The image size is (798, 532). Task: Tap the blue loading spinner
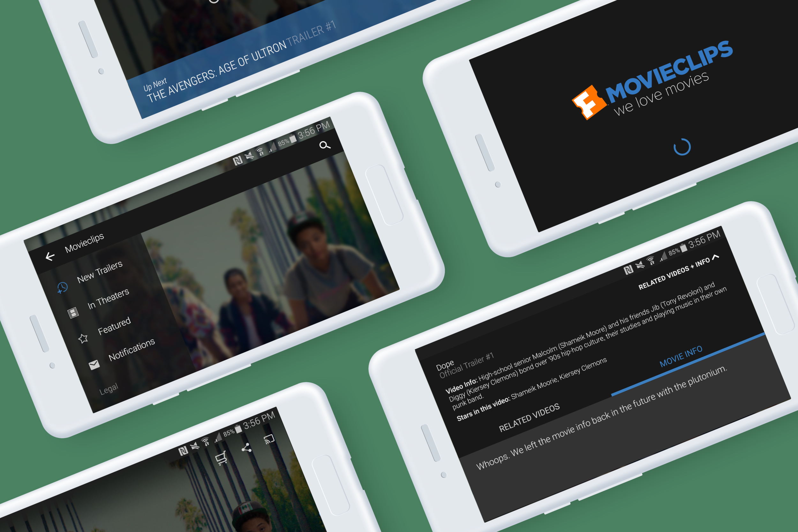pos(682,147)
